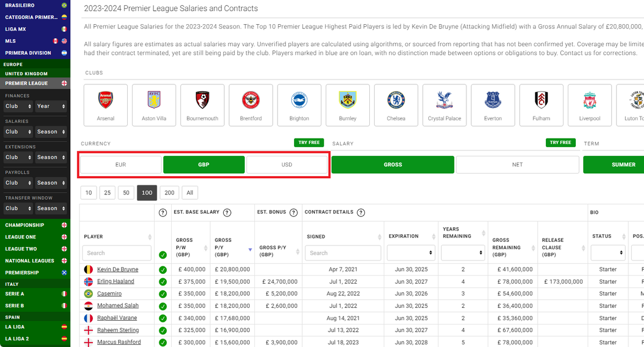
Task: Select the Crystal Palace club crest
Action: pos(444,105)
